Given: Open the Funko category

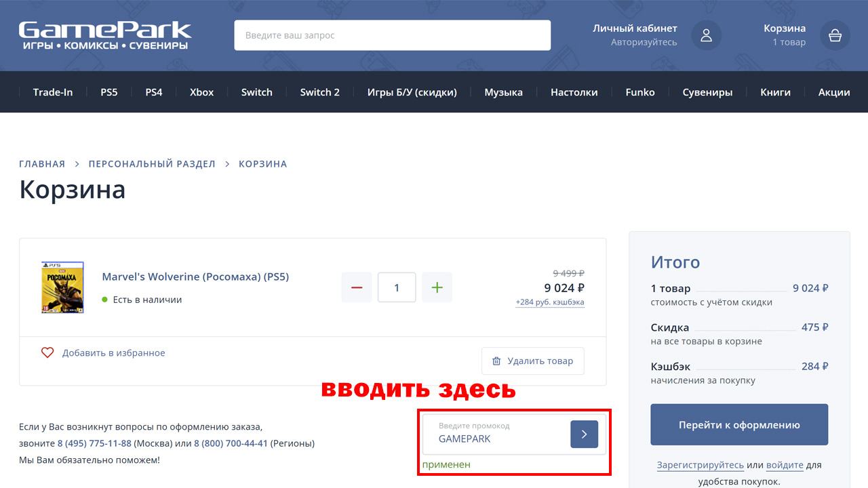Looking at the screenshot, I should coord(640,92).
